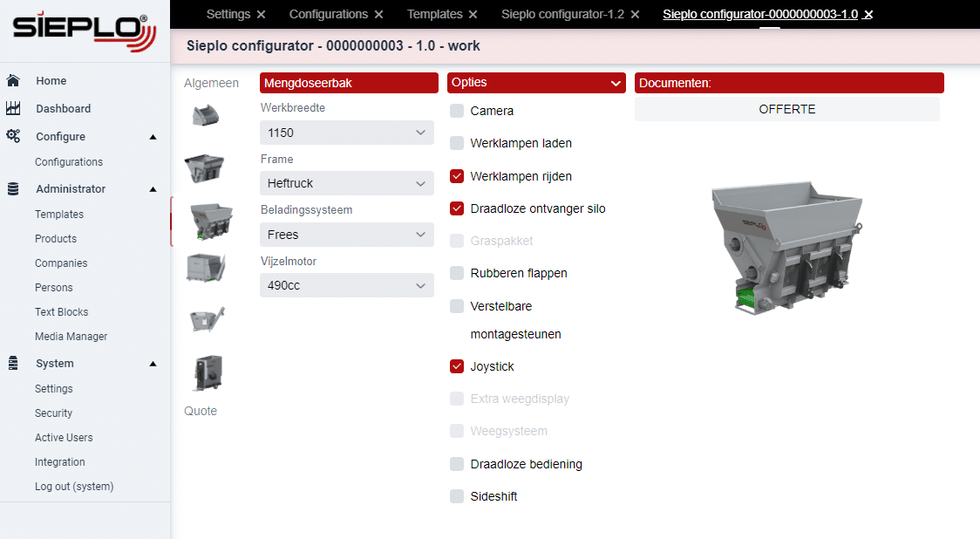Uncheck Werklampen rijden
Viewport: 980px width, 539px height.
click(457, 176)
